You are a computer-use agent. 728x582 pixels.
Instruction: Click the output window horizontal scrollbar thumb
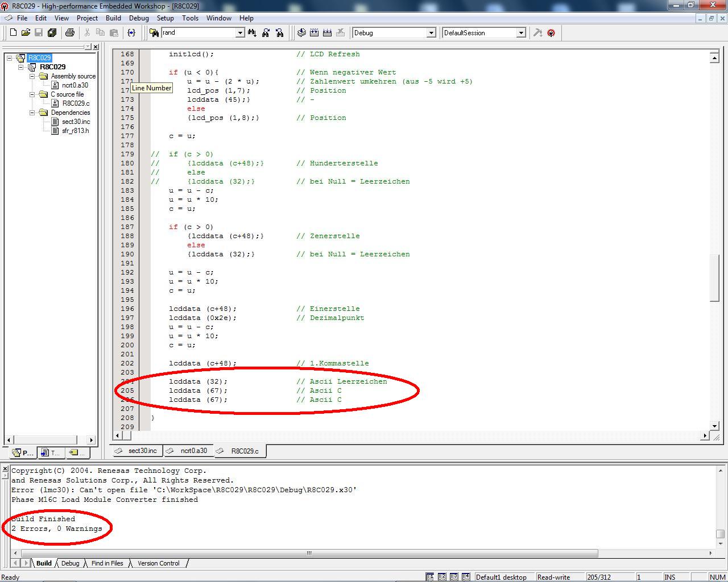coord(309,552)
